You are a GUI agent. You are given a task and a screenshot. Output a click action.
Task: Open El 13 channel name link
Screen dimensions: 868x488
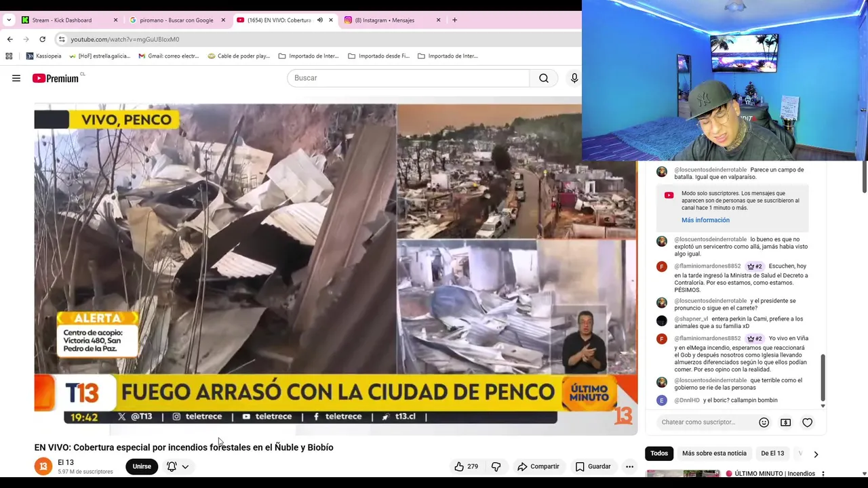click(66, 462)
